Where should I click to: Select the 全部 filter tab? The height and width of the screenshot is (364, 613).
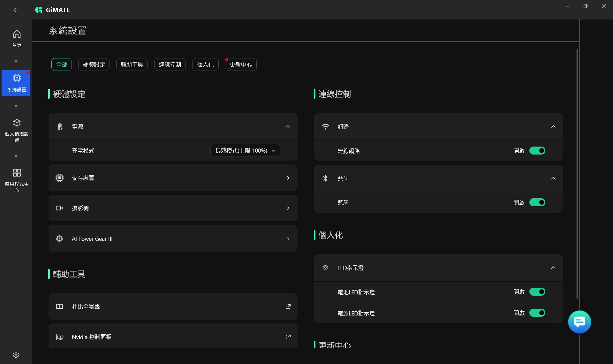62,64
